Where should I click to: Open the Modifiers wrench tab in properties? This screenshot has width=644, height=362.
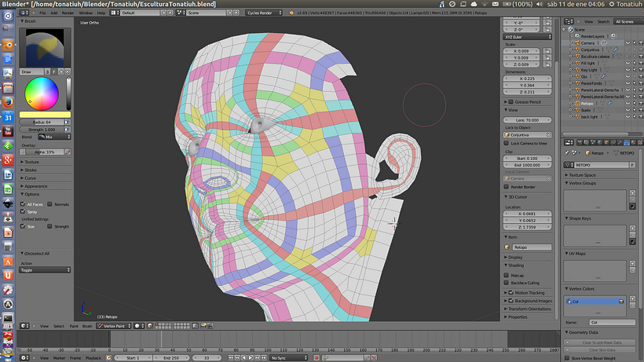point(620,142)
